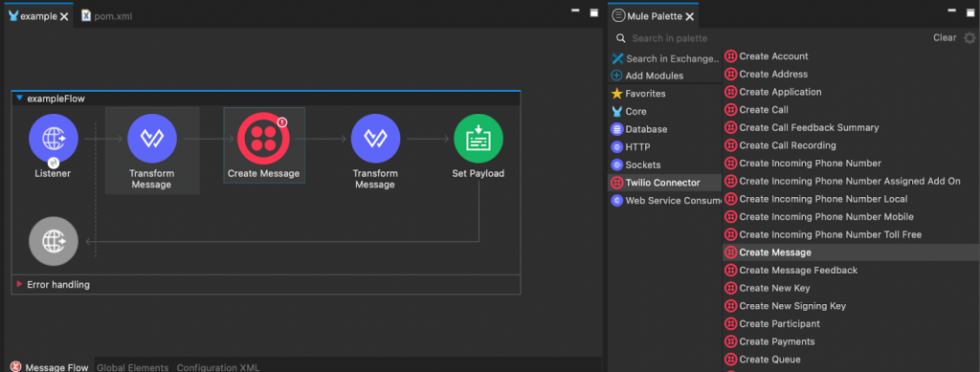Click the Database category icon
The width and height of the screenshot is (980, 372).
[x=617, y=129]
